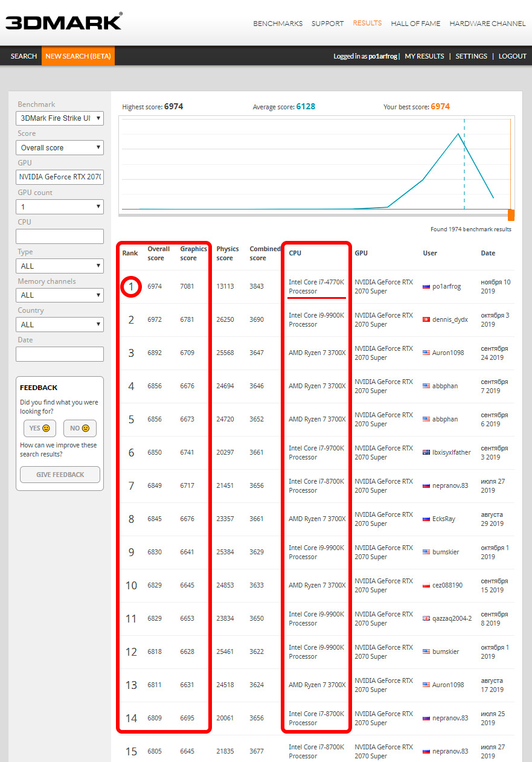This screenshot has height=762, width=532.
Task: Switch to the Search tab
Action: pos(24,56)
